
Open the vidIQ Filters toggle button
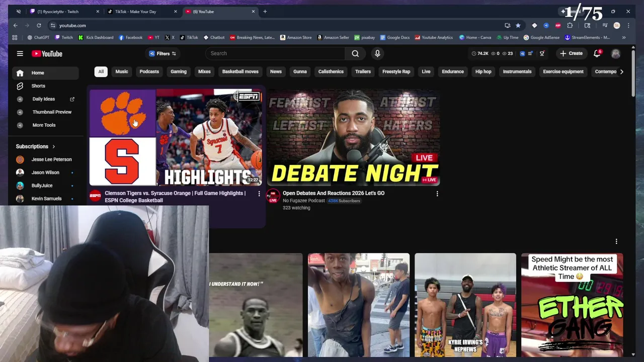tap(163, 53)
